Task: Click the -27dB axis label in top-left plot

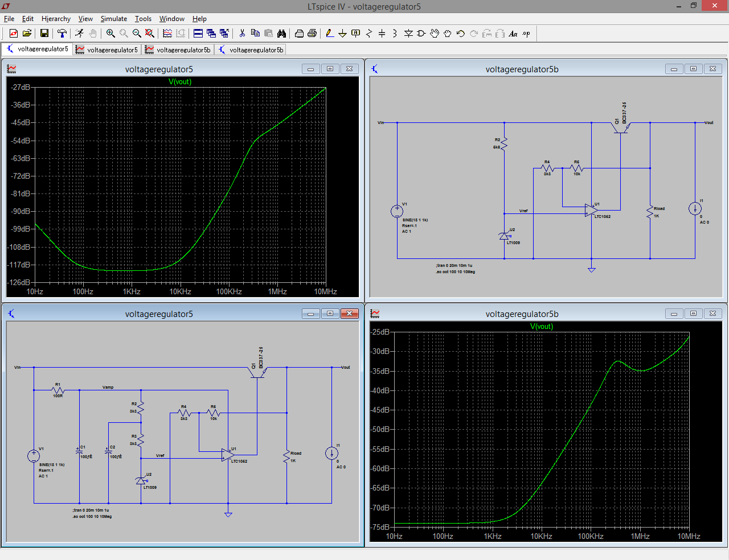Action: pos(21,87)
